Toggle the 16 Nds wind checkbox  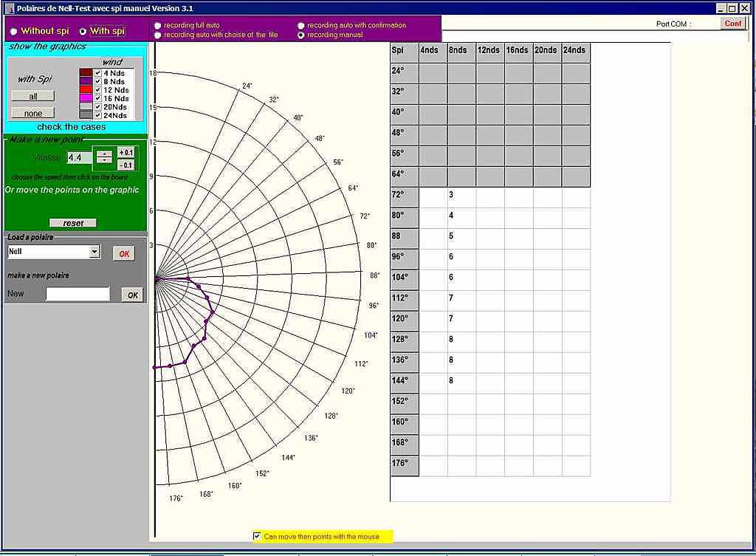98,98
